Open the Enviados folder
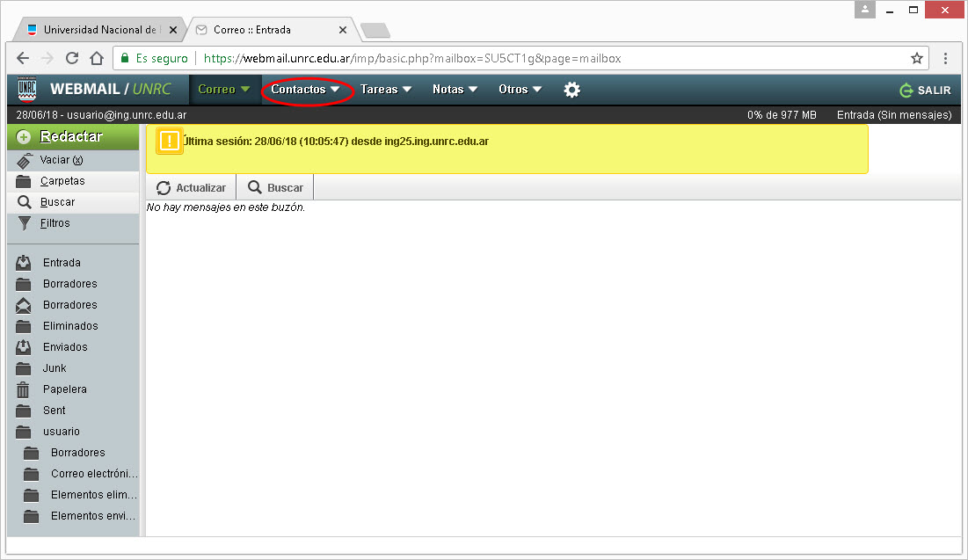968x560 pixels. [x=65, y=347]
